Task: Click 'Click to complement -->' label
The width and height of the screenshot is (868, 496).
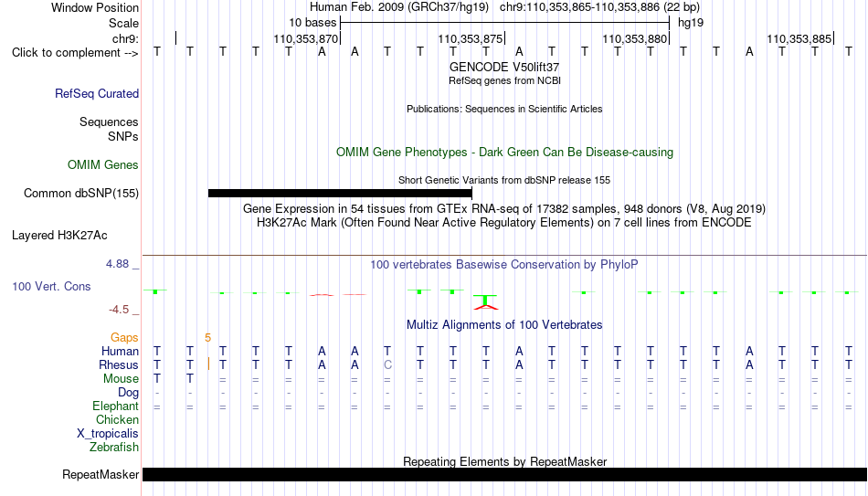Action: pyautogui.click(x=75, y=53)
